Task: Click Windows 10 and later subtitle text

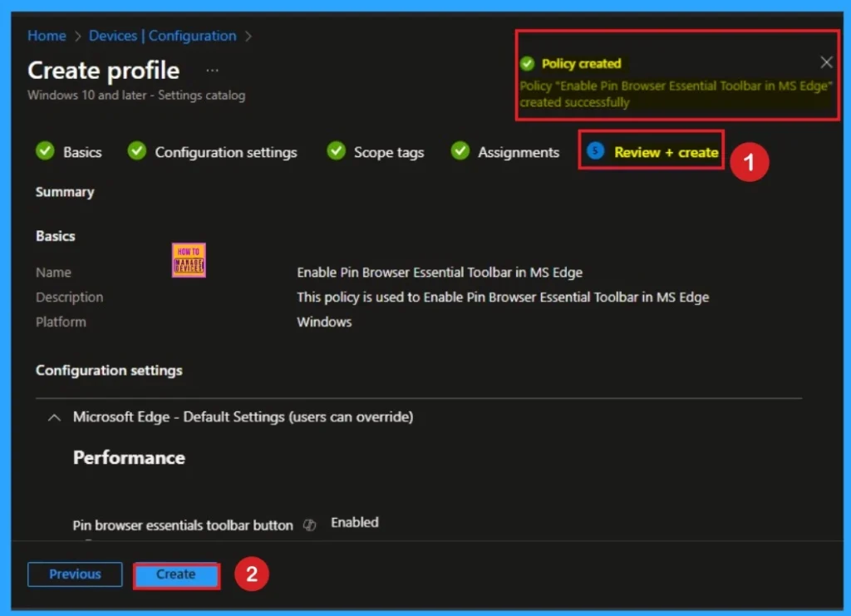Action: pos(136,95)
